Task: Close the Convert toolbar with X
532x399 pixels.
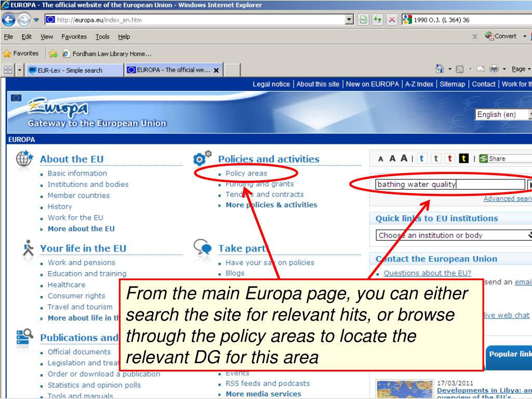Action: (475, 36)
